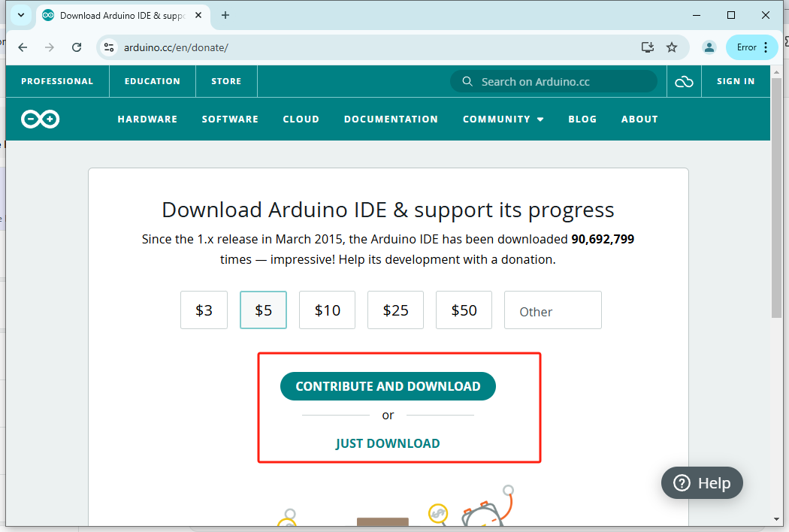Select the $10 donation amount

(327, 310)
